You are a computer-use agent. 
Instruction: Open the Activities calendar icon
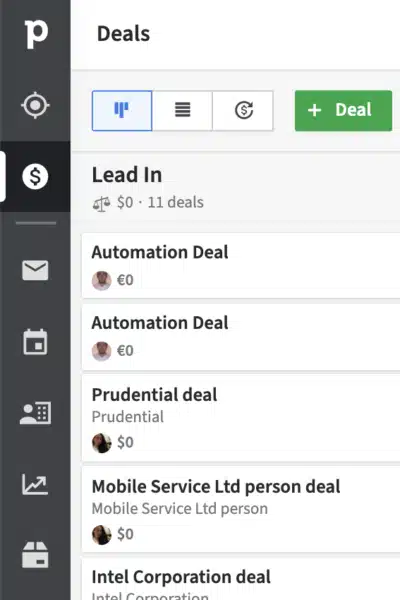35,342
